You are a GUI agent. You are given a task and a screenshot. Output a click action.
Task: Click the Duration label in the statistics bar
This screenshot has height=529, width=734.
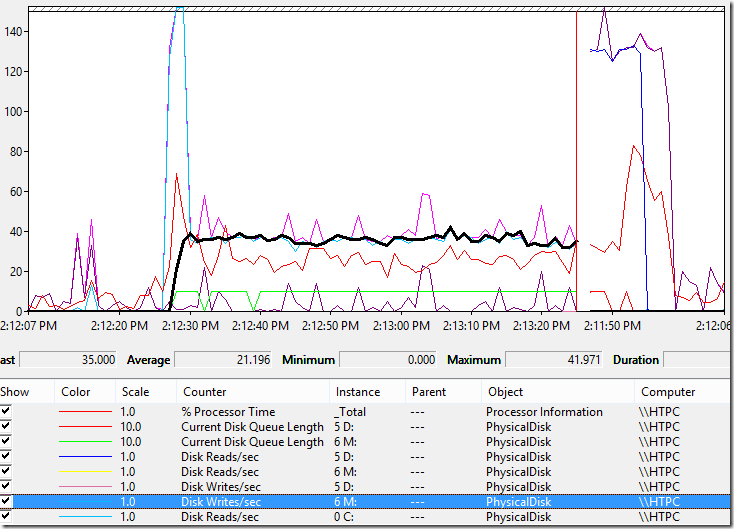click(x=636, y=360)
